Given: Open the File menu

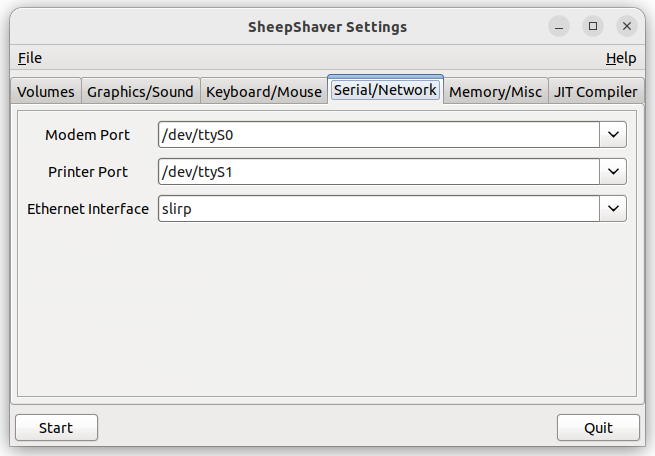Looking at the screenshot, I should (x=30, y=58).
